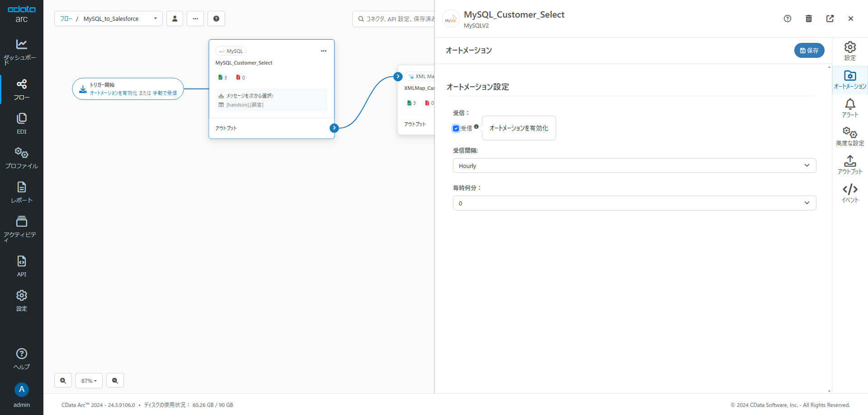This screenshot has width=868, height=415.
Task: Open 設定 settings in left sidebar
Action: pyautogui.click(x=21, y=301)
